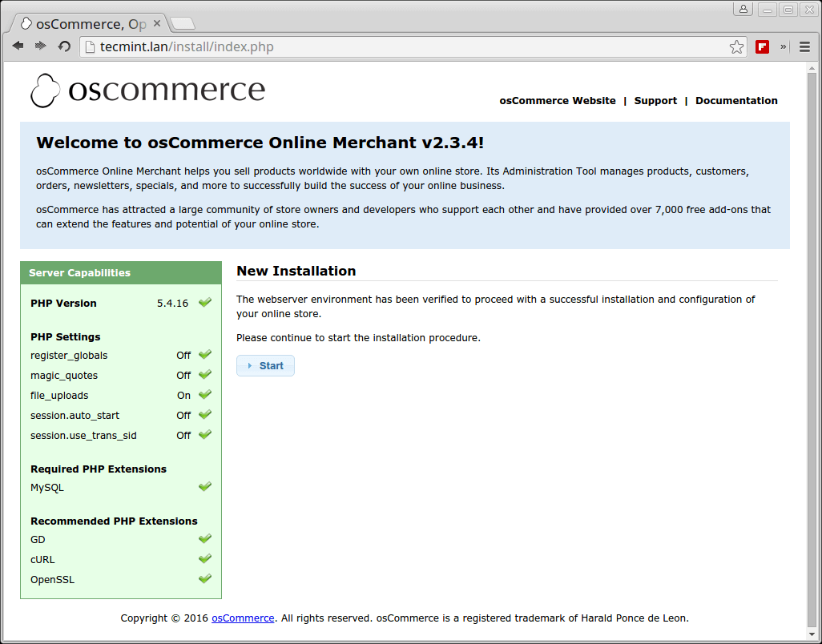
Task: Click the cURL extension label
Action: [x=42, y=560]
